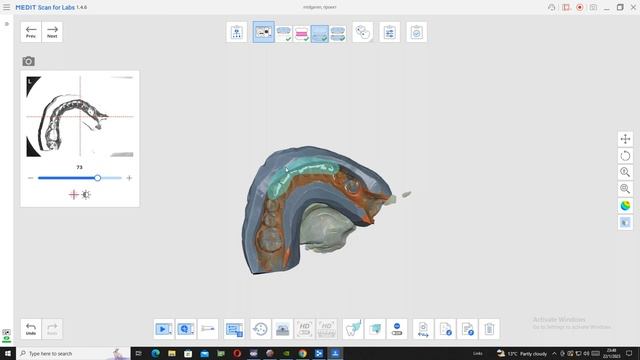This screenshot has width=640, height=360.
Task: Open the workflow hierarchy clipboard icon
Action: click(237, 32)
